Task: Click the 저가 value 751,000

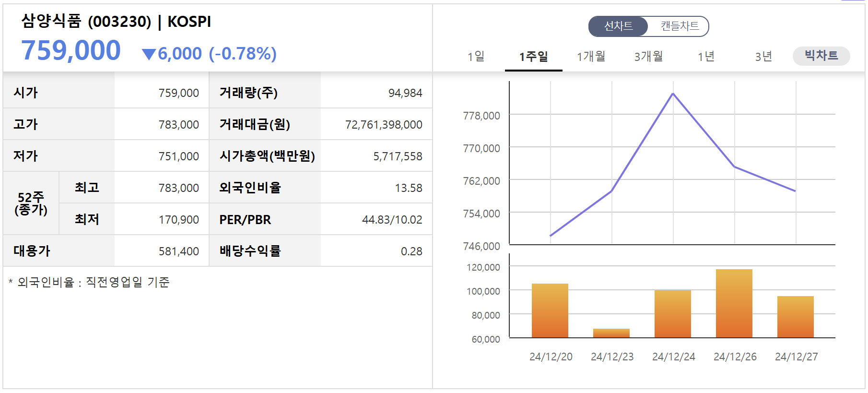Action: click(x=179, y=156)
